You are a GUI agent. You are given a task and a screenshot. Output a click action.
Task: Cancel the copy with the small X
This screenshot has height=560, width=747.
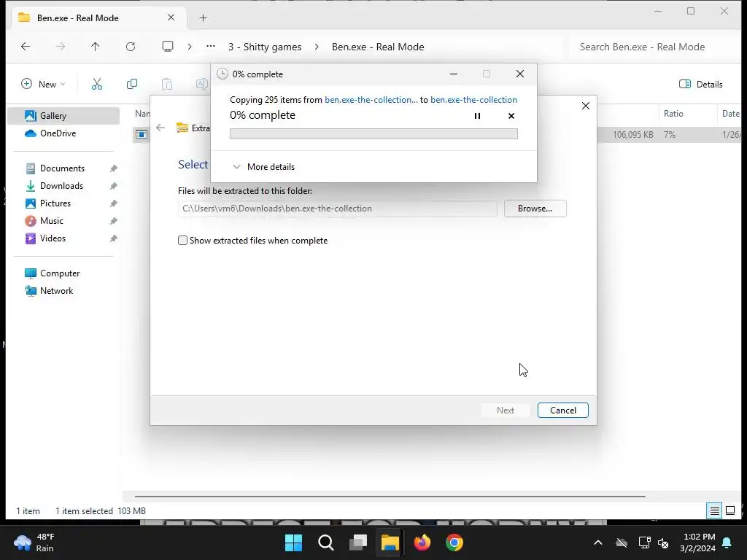(511, 116)
